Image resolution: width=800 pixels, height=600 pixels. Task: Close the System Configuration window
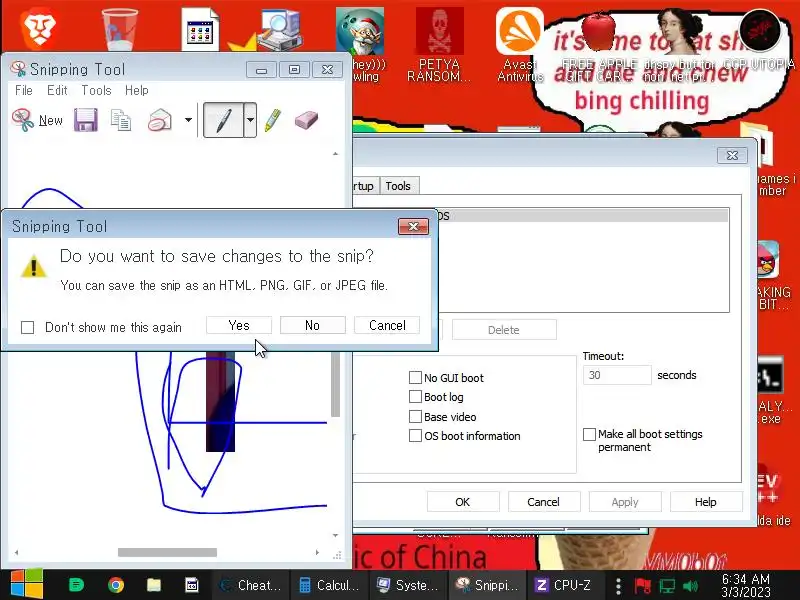click(732, 155)
